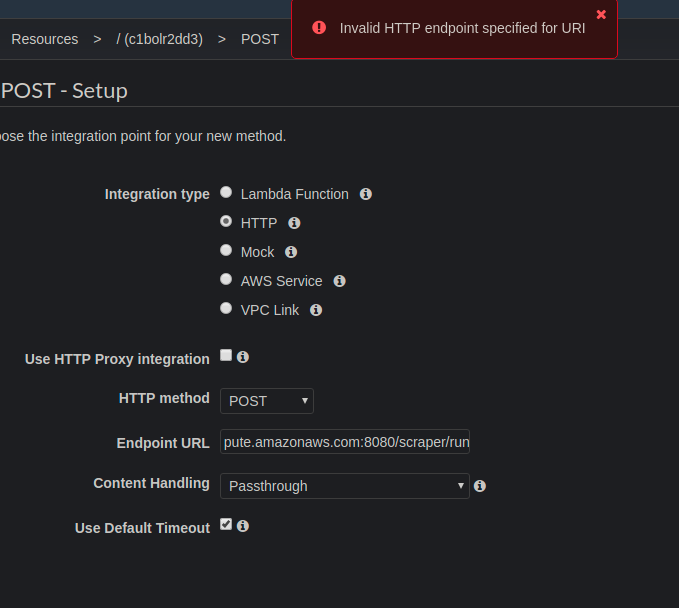Expand the Content Handling Passthrough dropdown
The image size is (679, 608).
tap(344, 486)
